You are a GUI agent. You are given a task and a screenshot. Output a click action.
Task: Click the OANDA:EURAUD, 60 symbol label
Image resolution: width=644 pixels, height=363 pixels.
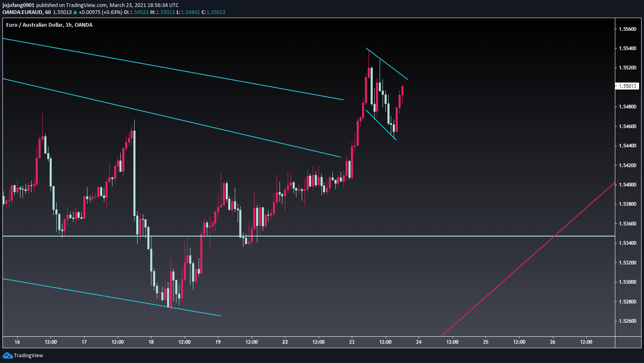(x=27, y=12)
